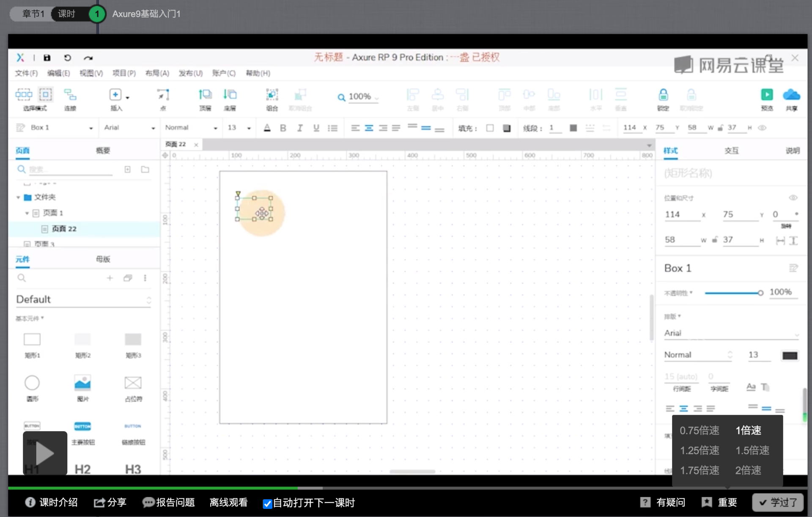This screenshot has width=812, height=517.
Task: Toggle underline formatting
Action: coord(316,128)
